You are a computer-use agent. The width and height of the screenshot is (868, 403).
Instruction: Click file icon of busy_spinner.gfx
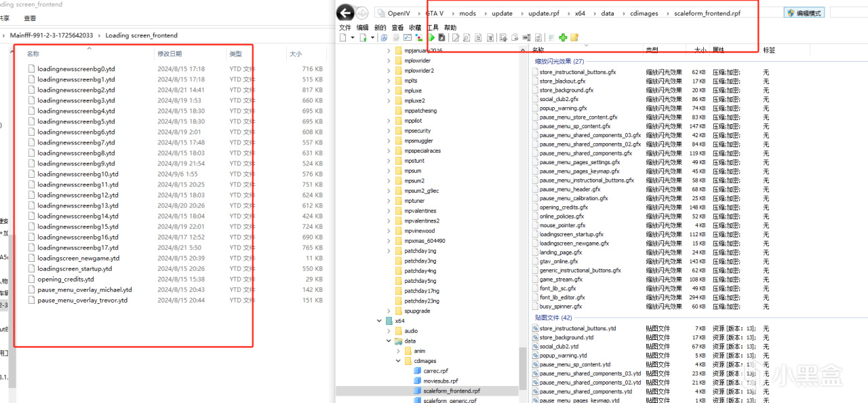click(535, 306)
